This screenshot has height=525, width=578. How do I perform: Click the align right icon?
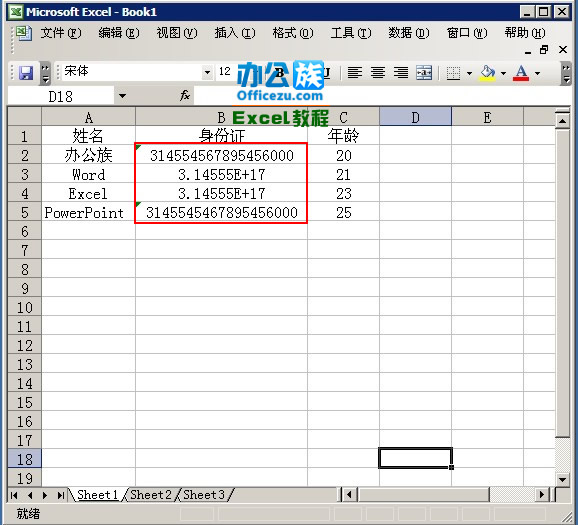click(401, 73)
